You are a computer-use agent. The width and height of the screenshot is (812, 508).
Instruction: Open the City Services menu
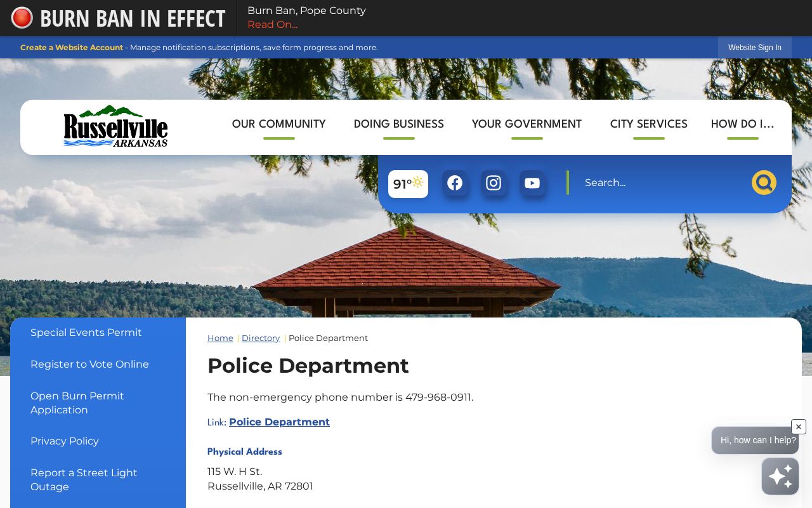click(x=648, y=124)
